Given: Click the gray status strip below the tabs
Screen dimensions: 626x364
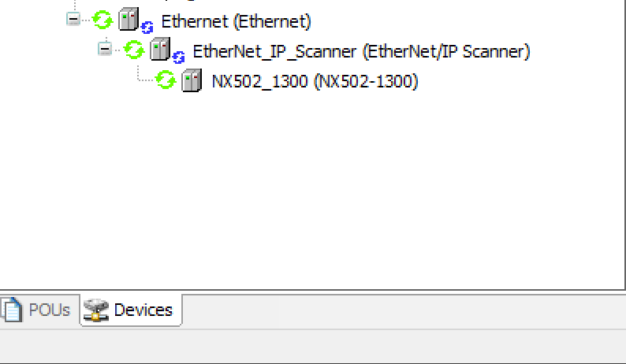Looking at the screenshot, I should coord(315,345).
